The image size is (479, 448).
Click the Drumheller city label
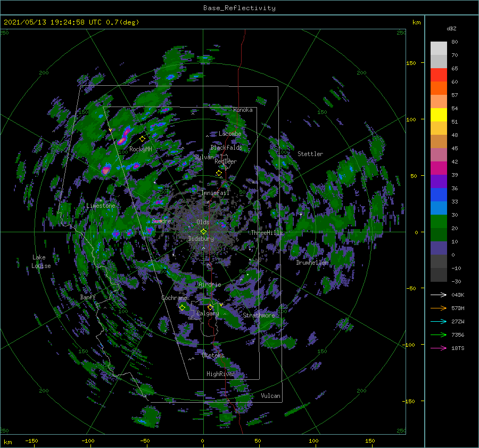312,263
